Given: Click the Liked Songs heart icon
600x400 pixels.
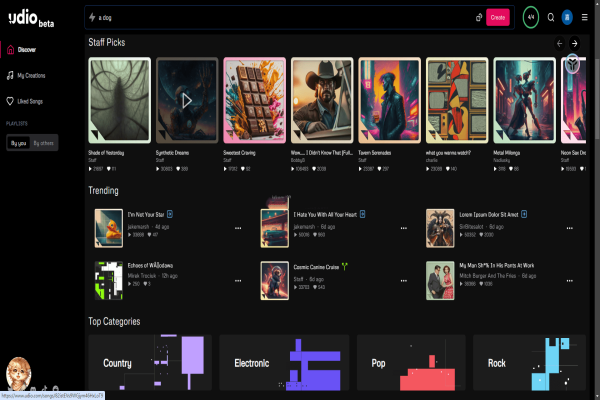Looking at the screenshot, I should click(9, 101).
